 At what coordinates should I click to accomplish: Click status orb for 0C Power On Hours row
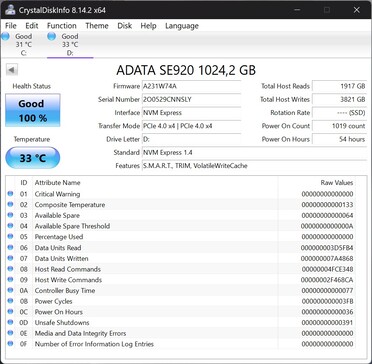(10, 311)
